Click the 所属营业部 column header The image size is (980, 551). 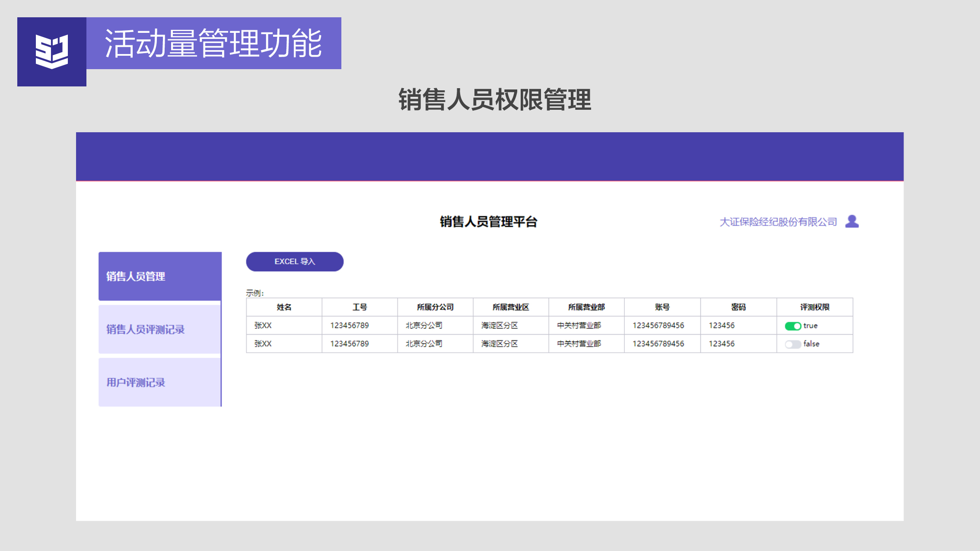(586, 307)
